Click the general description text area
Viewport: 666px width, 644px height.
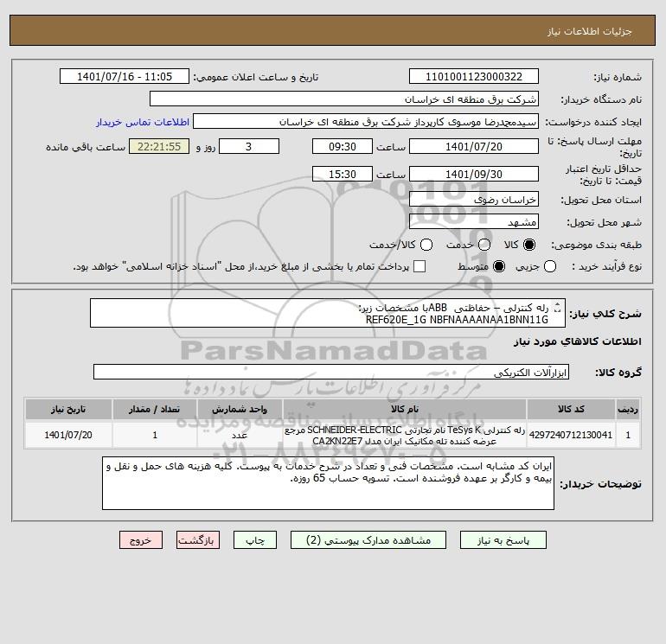click(x=328, y=313)
